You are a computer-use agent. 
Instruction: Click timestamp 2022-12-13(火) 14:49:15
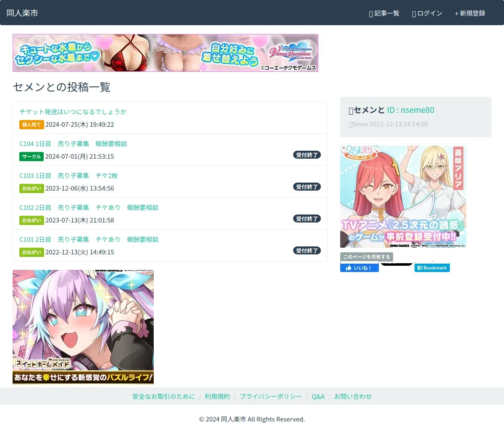click(x=80, y=252)
